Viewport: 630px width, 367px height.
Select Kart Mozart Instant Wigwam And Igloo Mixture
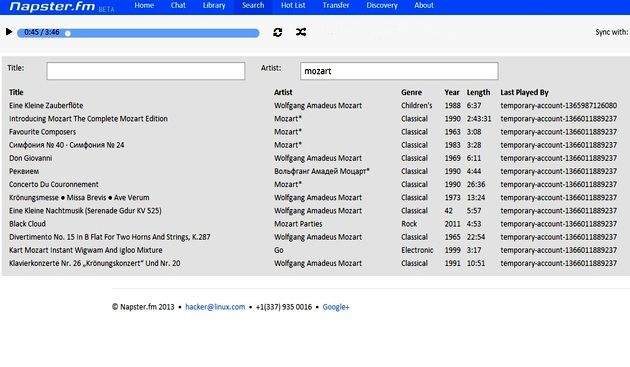point(86,250)
